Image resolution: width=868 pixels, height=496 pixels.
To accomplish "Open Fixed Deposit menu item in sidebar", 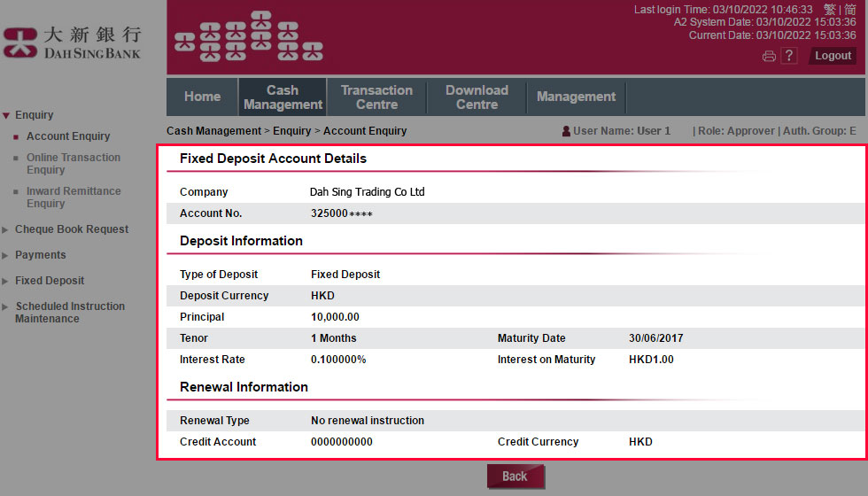I will tap(50, 281).
